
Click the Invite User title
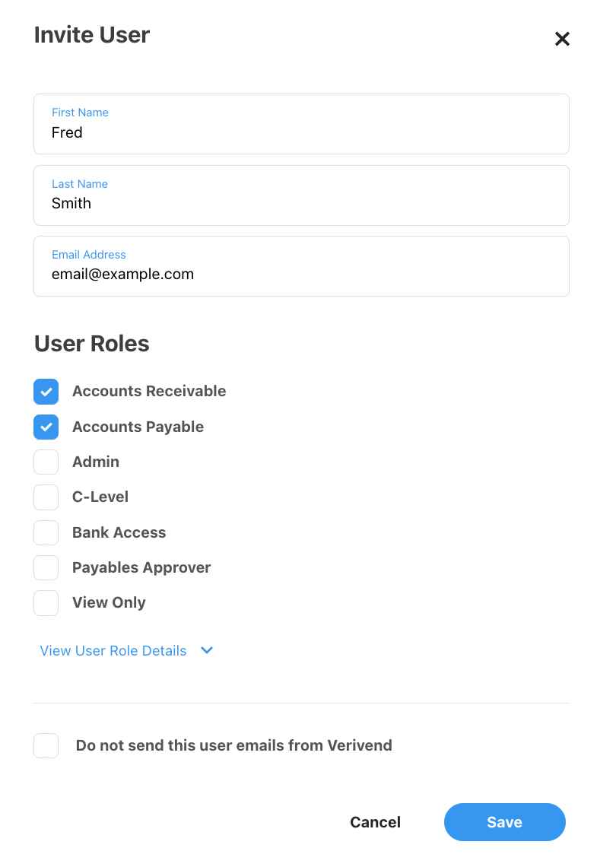[x=91, y=35]
